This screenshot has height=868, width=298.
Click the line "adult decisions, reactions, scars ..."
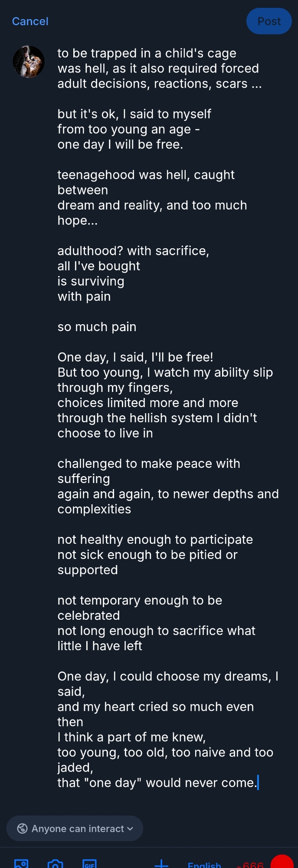pos(159,84)
